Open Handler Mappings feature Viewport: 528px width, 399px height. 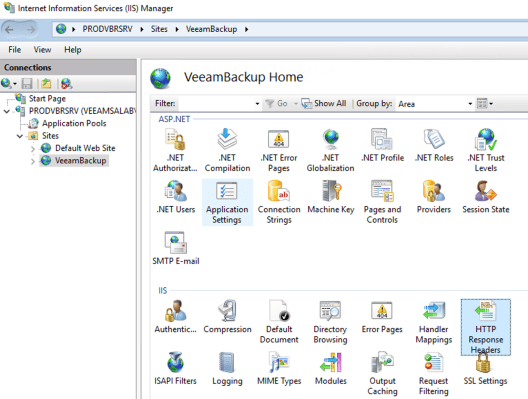pyautogui.click(x=434, y=322)
